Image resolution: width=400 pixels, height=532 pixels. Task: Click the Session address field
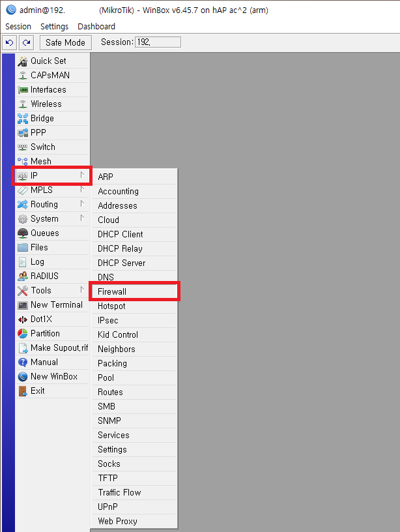click(158, 42)
